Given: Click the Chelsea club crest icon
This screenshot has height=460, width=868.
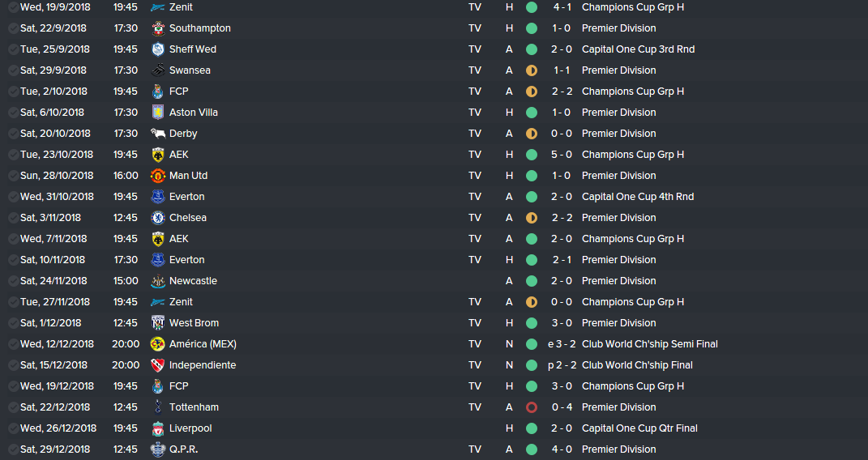Looking at the screenshot, I should click(158, 218).
